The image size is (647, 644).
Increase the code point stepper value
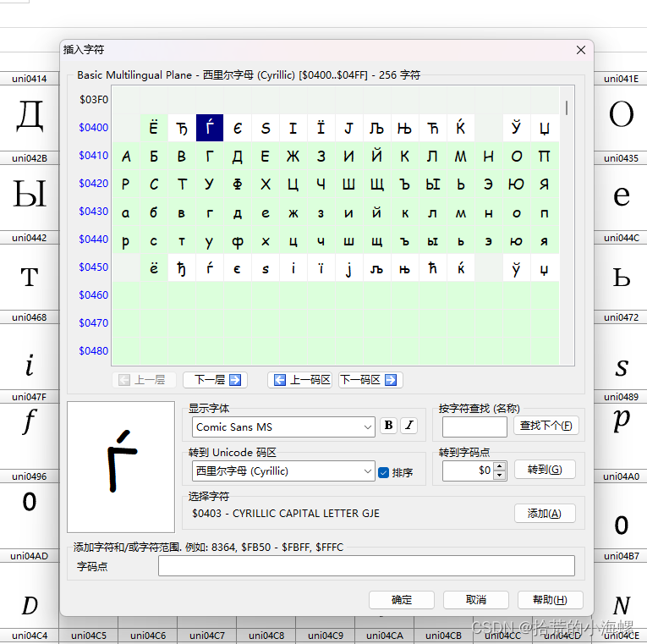pos(500,466)
